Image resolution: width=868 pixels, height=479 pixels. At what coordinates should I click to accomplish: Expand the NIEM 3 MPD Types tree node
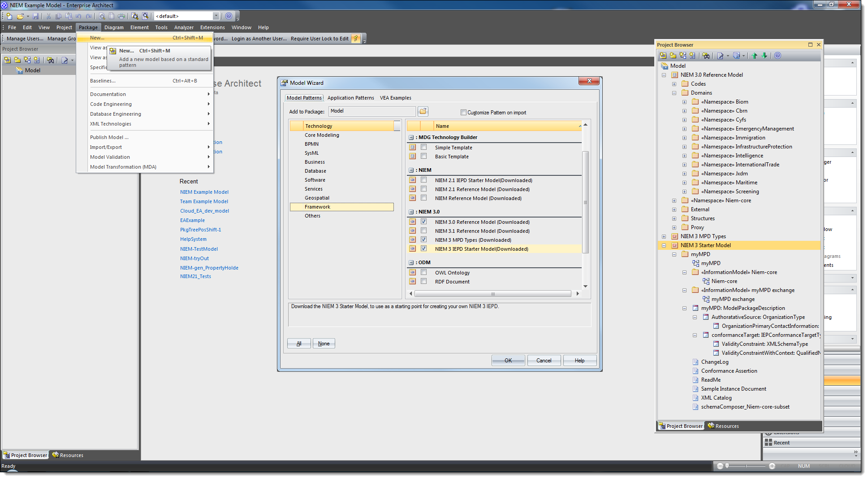(x=664, y=236)
